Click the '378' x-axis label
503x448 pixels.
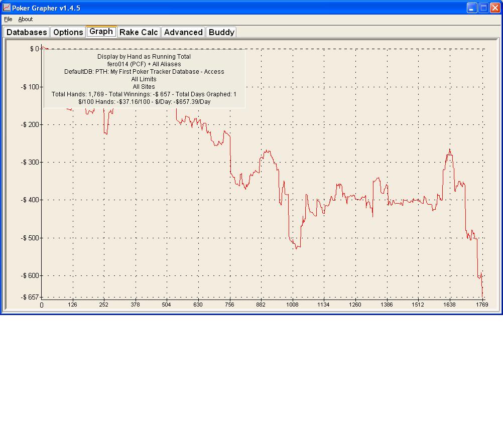(136, 305)
